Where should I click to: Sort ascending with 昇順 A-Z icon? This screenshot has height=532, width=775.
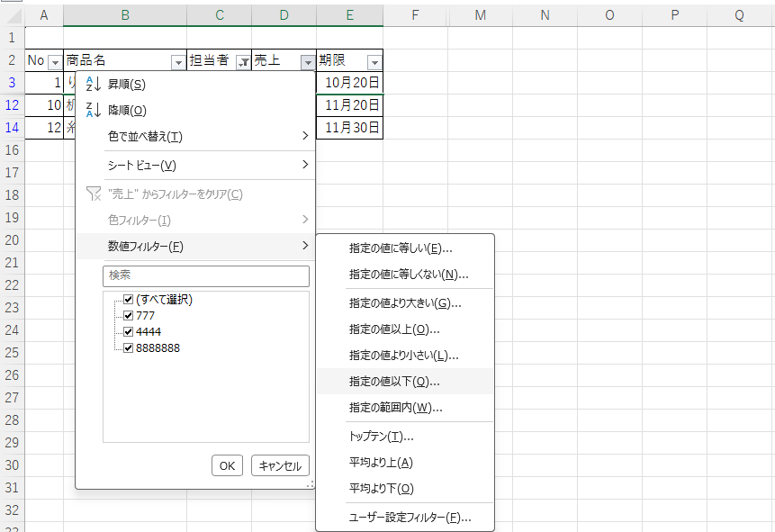click(x=93, y=84)
